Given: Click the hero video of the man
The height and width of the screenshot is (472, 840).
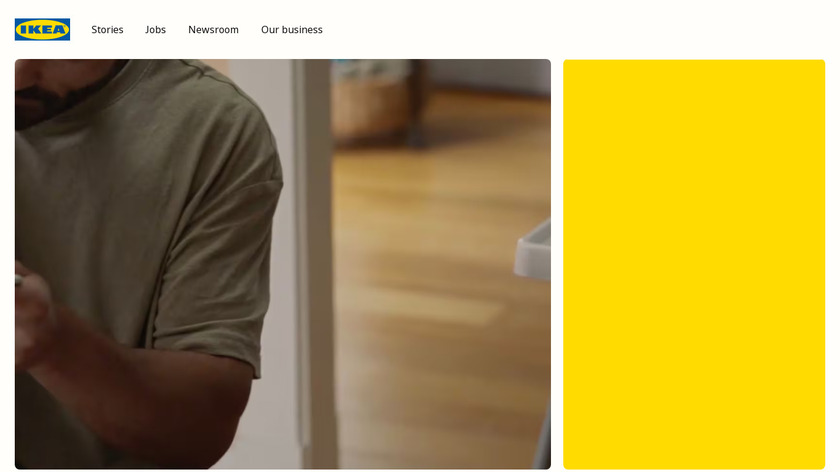Looking at the screenshot, I should 283,264.
